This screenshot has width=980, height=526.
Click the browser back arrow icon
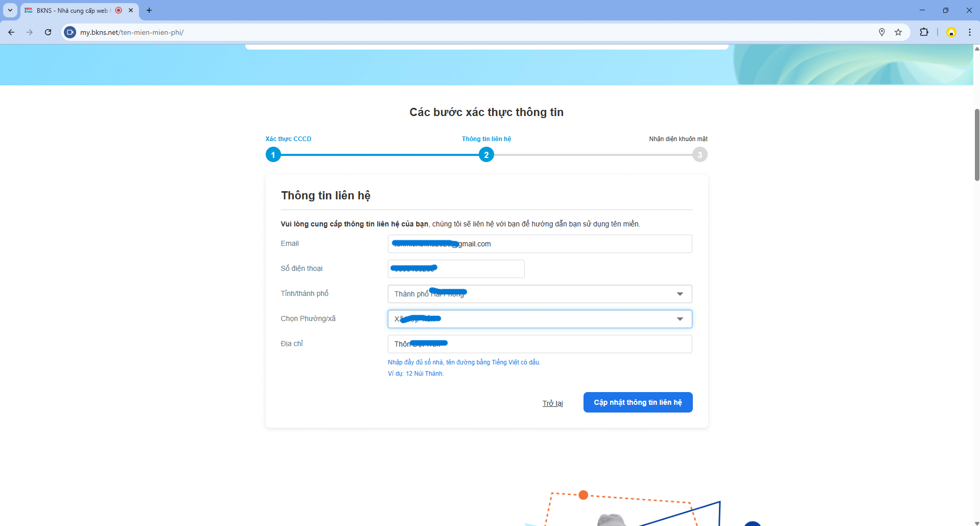pos(11,32)
